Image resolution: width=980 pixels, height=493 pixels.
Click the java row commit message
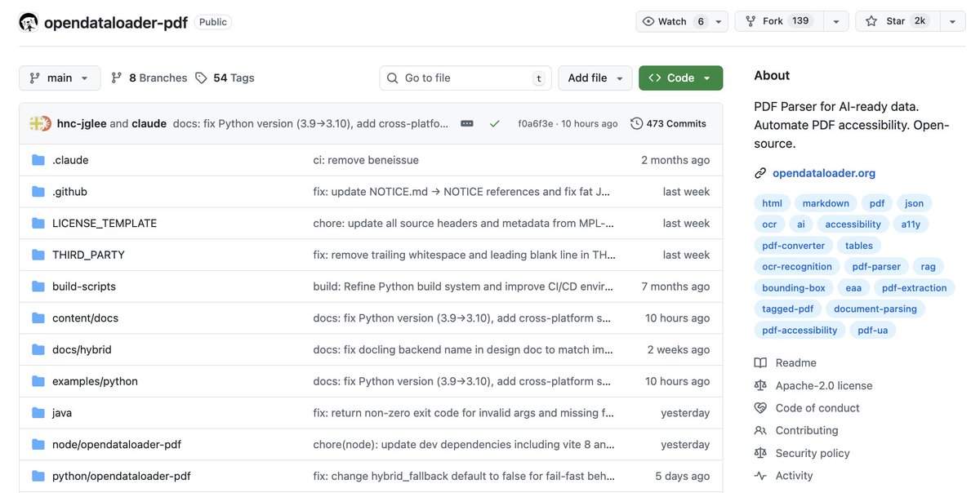[464, 413]
